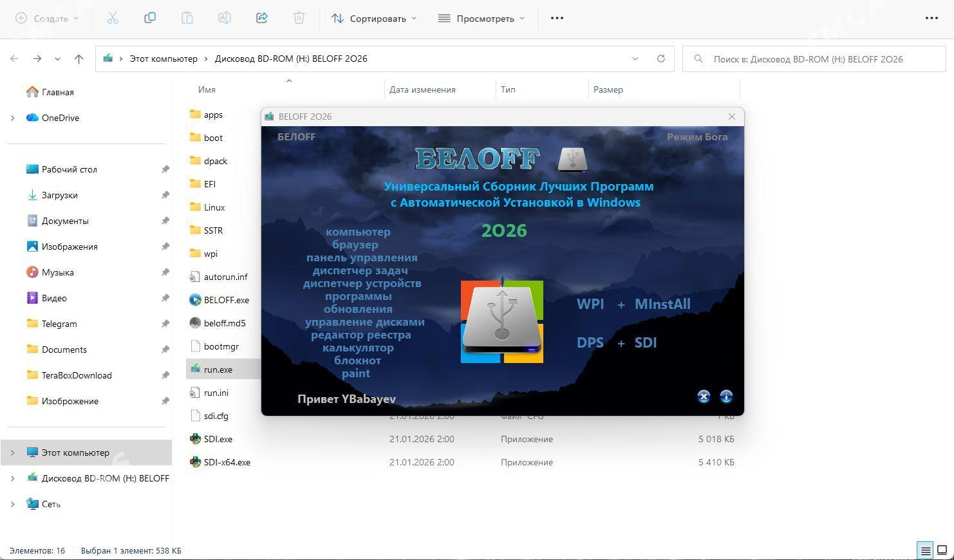Click the blue info icon in BELOFF window

tap(725, 397)
